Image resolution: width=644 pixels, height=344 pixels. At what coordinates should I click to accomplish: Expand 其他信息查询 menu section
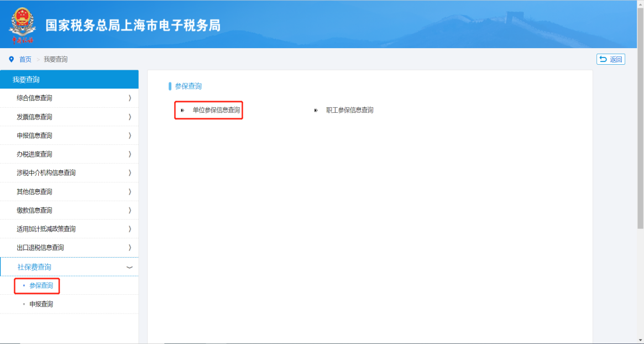click(69, 192)
